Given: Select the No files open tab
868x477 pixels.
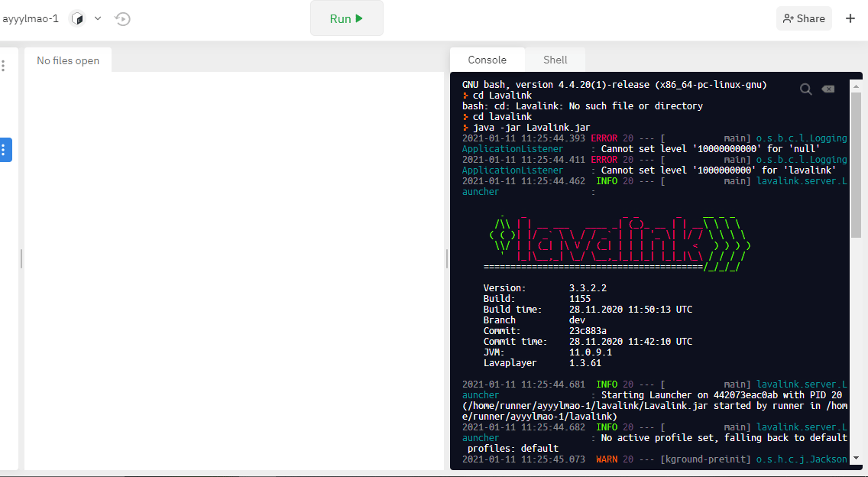Looking at the screenshot, I should tap(68, 60).
